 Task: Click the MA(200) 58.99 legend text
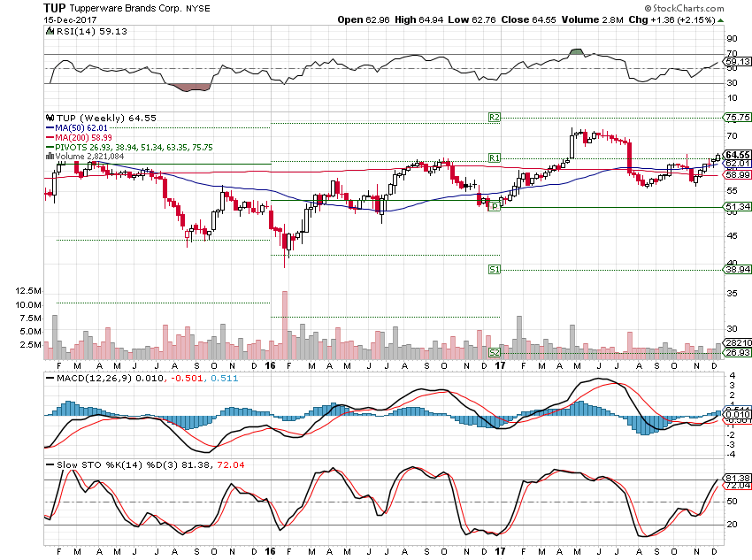[83, 138]
